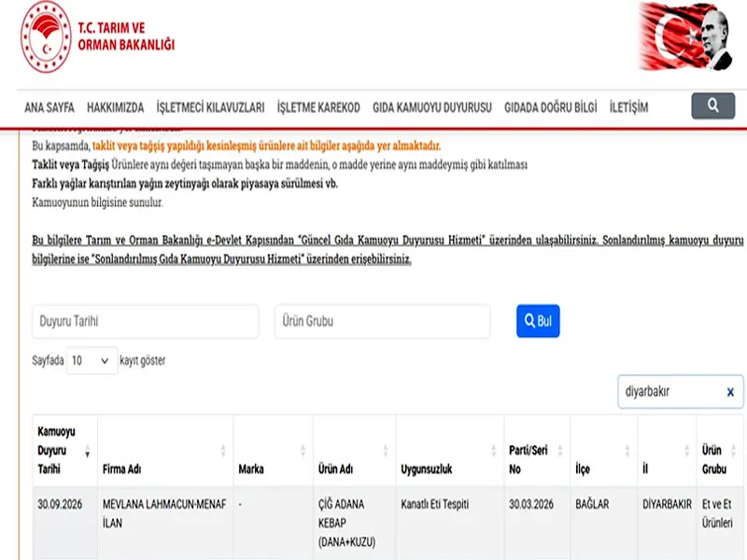
Task: Sort table by Ürün Adı arrows
Action: pos(386,451)
